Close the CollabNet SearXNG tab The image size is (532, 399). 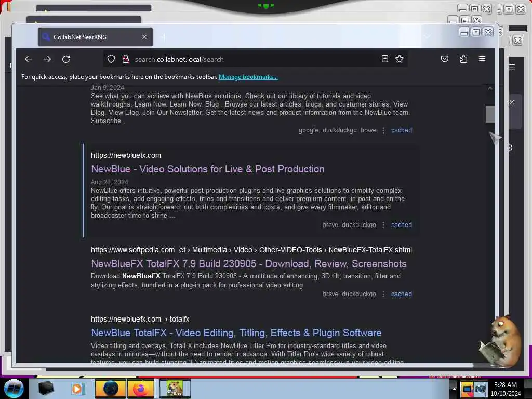[144, 37]
